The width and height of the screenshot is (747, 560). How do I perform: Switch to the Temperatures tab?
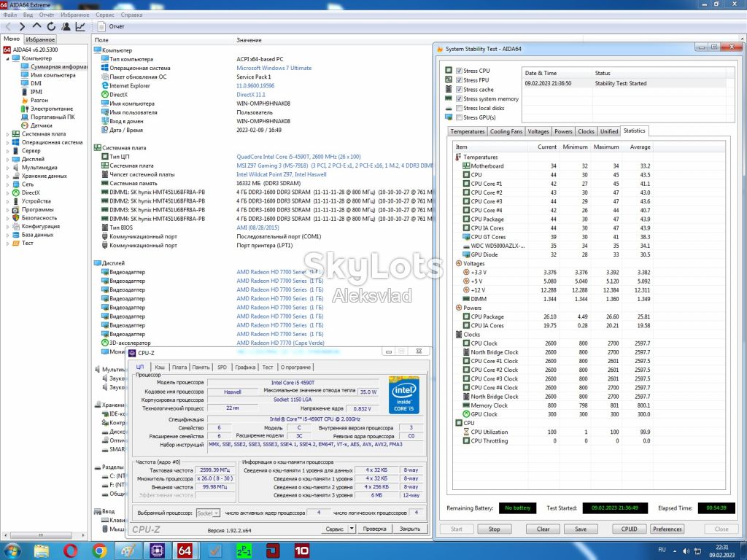click(468, 131)
